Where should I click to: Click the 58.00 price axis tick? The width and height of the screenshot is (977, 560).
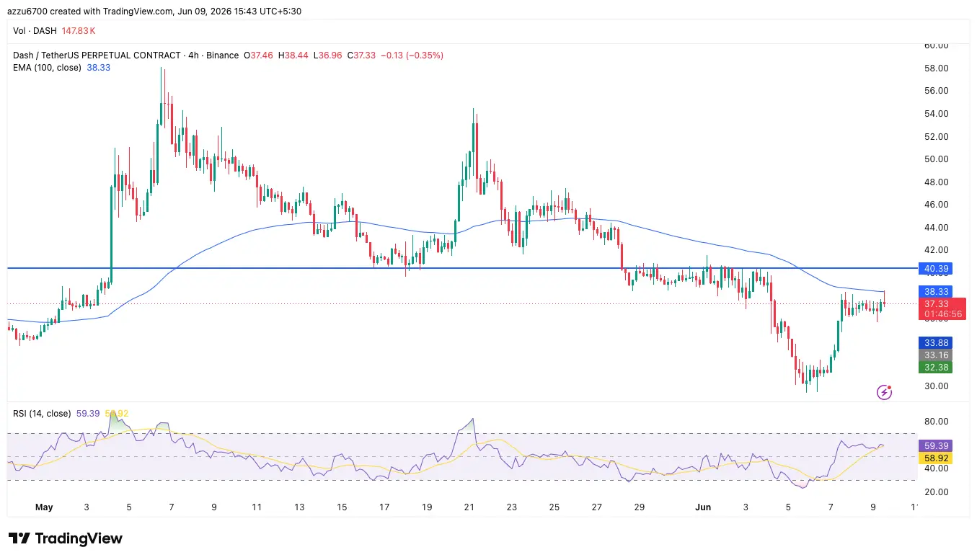(937, 68)
